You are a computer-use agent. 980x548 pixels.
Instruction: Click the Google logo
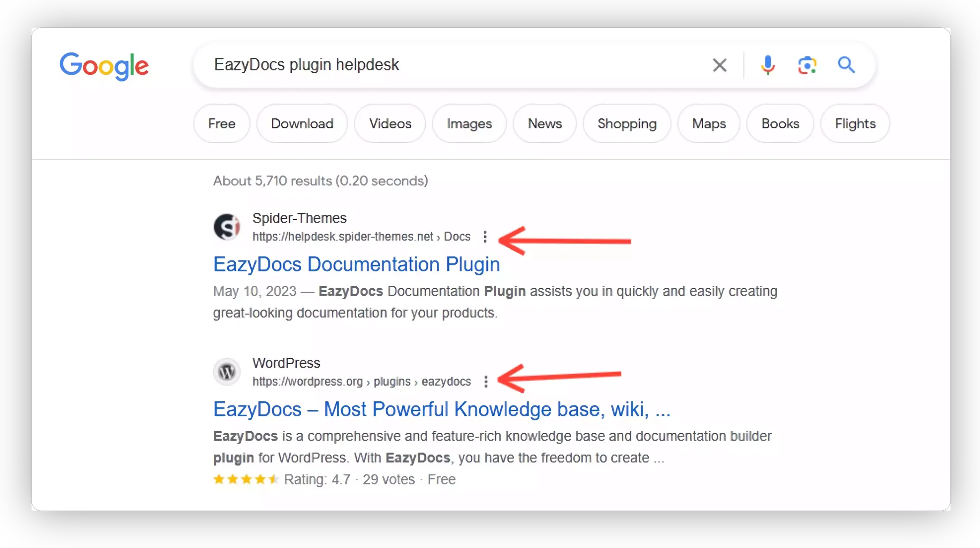coord(104,66)
